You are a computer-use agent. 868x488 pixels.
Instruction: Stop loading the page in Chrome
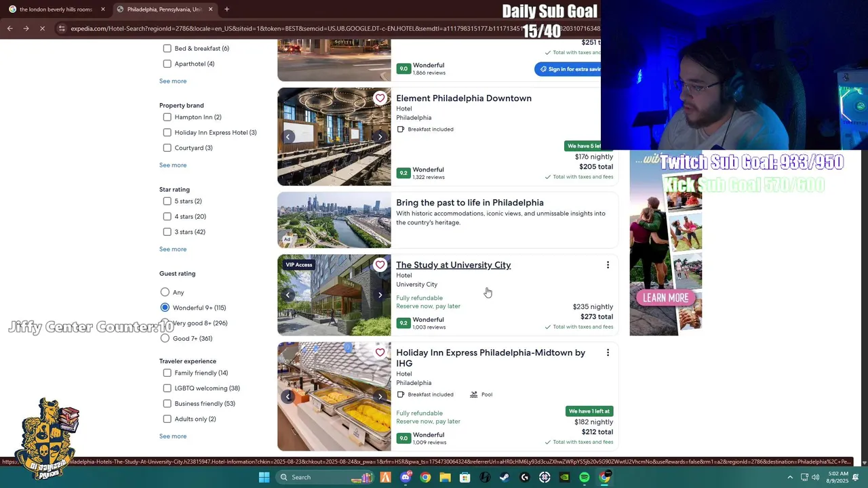tap(42, 28)
